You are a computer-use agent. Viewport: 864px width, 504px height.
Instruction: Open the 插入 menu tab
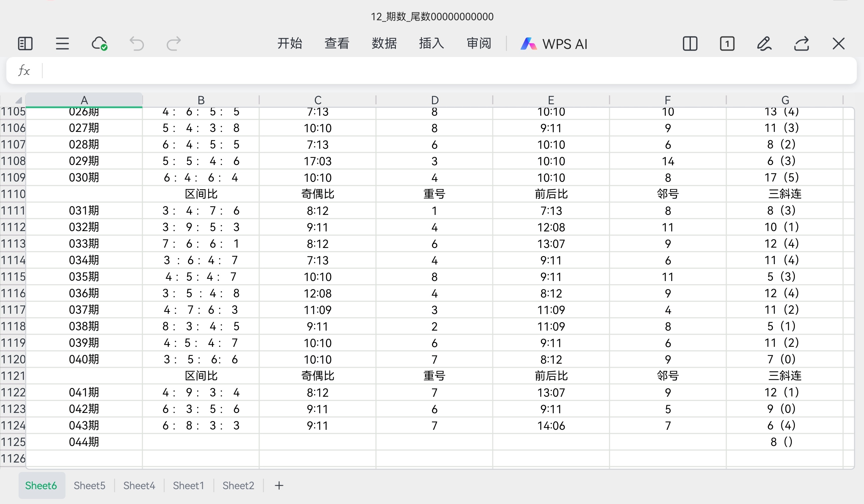point(431,44)
